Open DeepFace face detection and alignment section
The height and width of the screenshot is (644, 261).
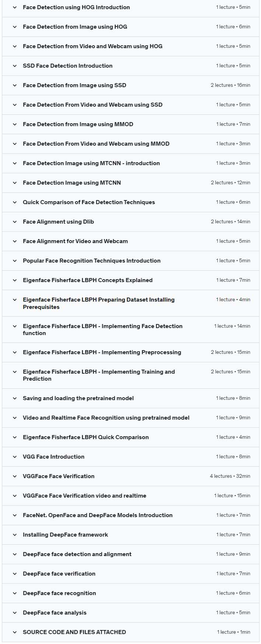coord(131,554)
